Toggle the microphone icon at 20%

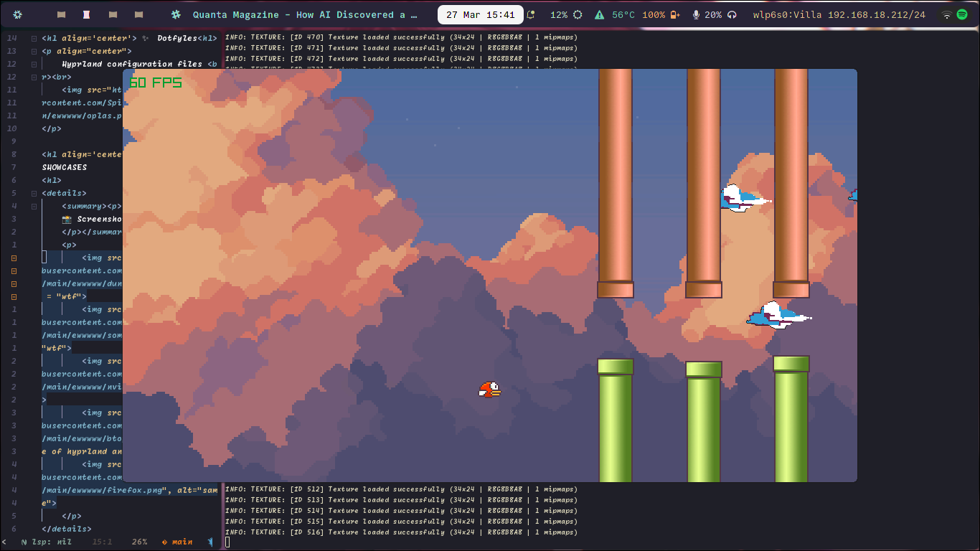696,14
